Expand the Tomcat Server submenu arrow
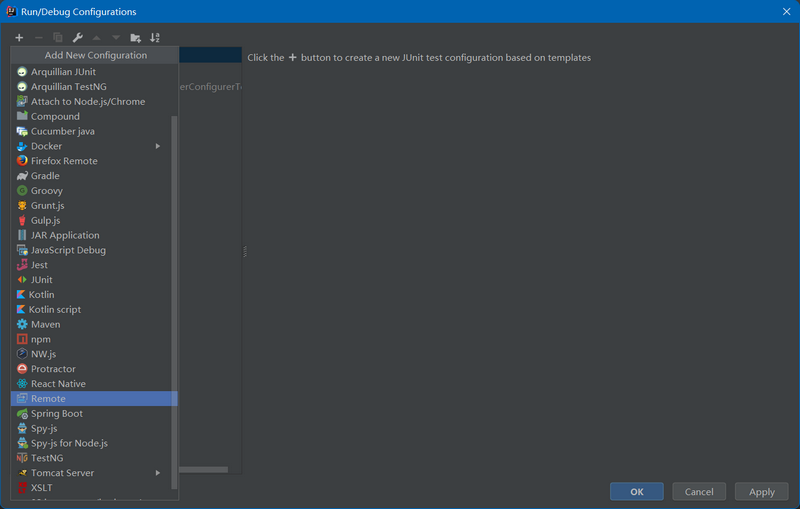The width and height of the screenshot is (800, 509). (x=158, y=473)
